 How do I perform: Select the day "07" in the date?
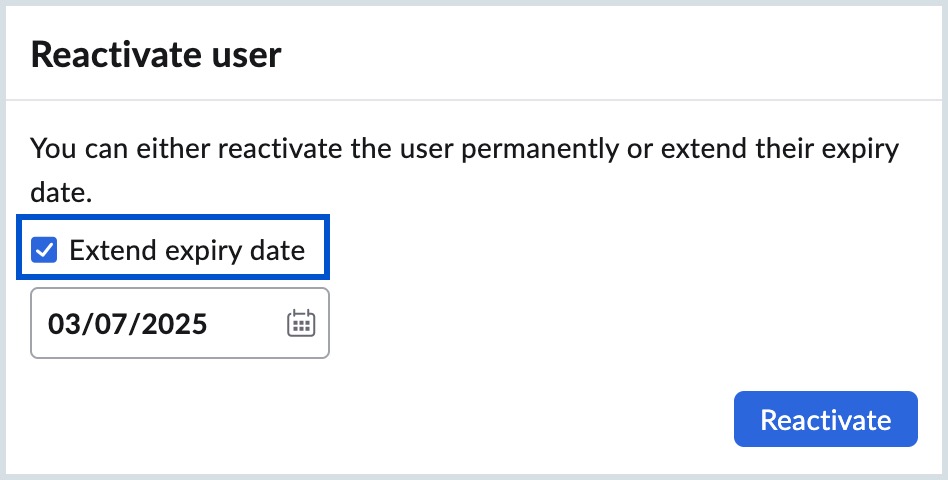point(109,324)
